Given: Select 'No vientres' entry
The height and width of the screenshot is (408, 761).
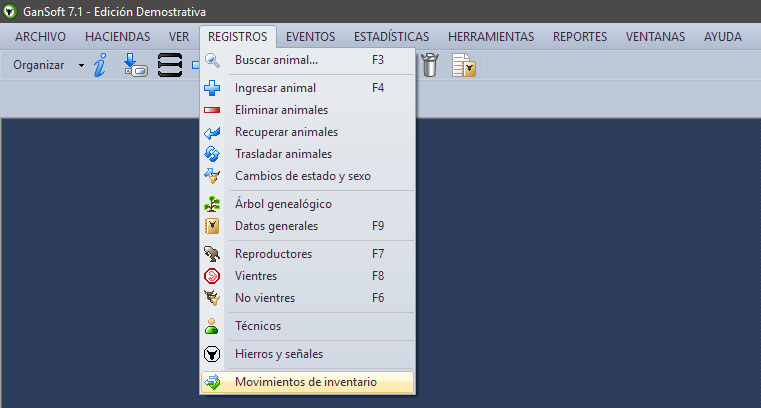Looking at the screenshot, I should 308,298.
